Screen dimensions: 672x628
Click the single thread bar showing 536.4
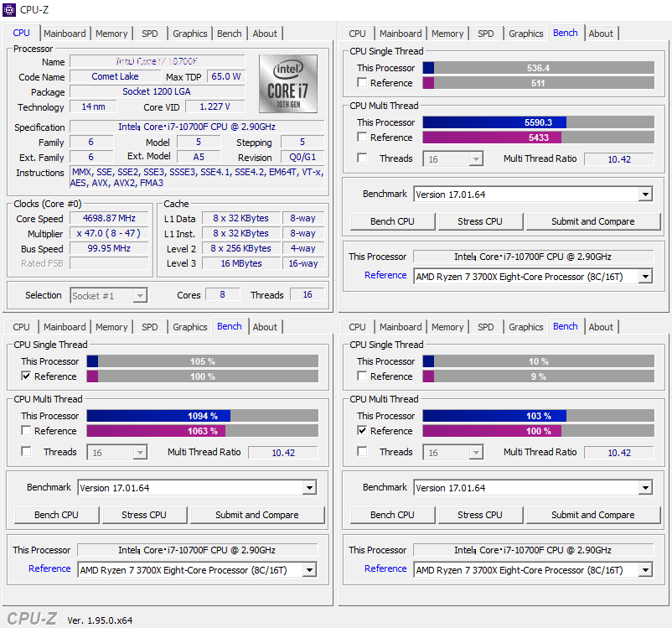point(538,68)
